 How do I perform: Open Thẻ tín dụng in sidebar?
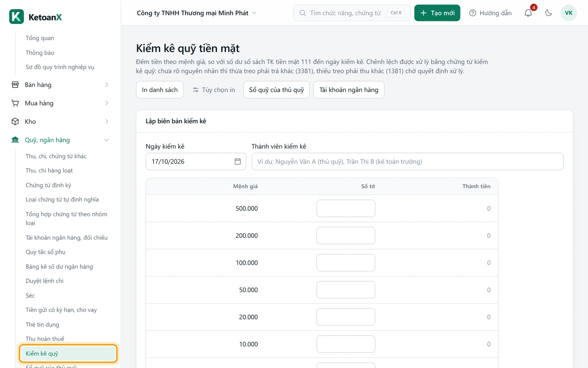pyautogui.click(x=42, y=325)
